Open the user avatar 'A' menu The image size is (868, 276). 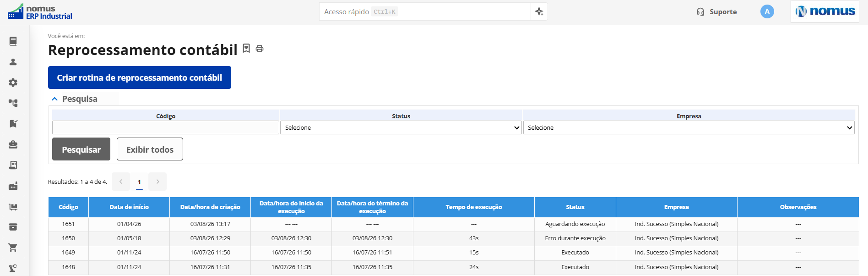[767, 11]
